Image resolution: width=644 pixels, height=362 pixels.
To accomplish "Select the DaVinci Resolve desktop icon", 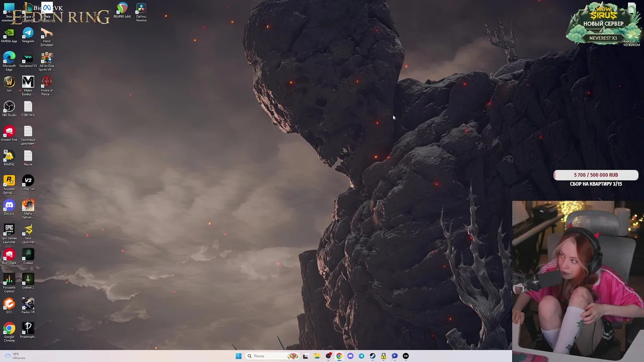I will [x=141, y=12].
